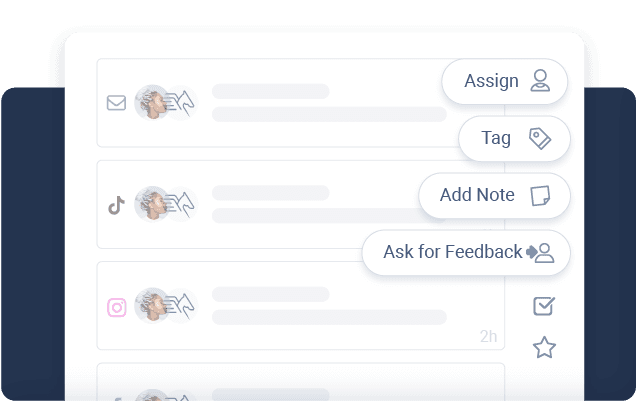Click the sticky note icon
Viewport: 636px width, 401px height.
(x=540, y=195)
